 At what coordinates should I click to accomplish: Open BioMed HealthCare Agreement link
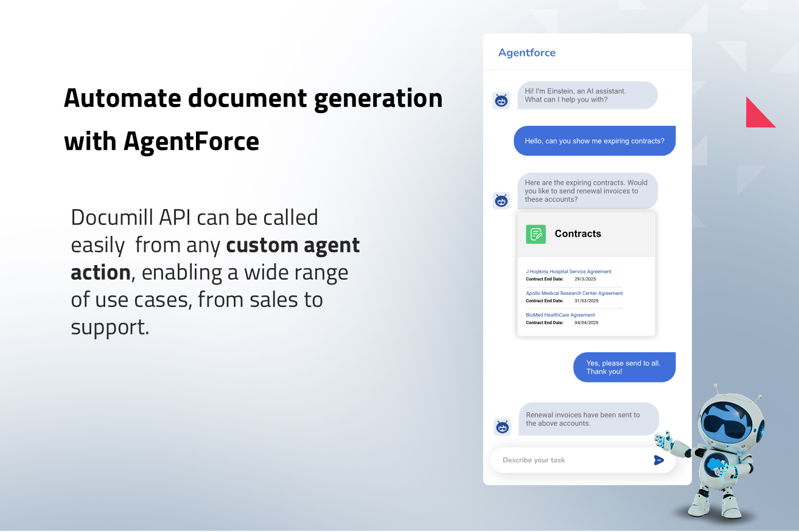[560, 315]
